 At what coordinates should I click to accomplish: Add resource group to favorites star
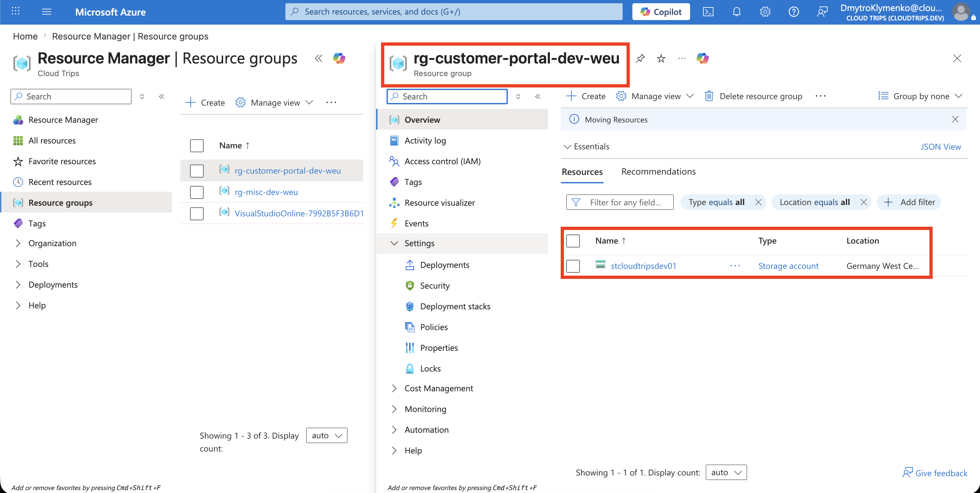[x=661, y=58]
